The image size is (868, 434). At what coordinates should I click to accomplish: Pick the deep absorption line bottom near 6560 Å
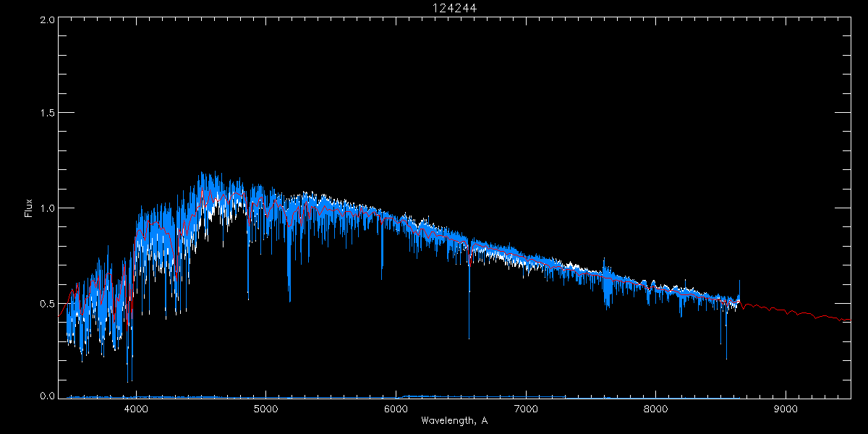469,337
